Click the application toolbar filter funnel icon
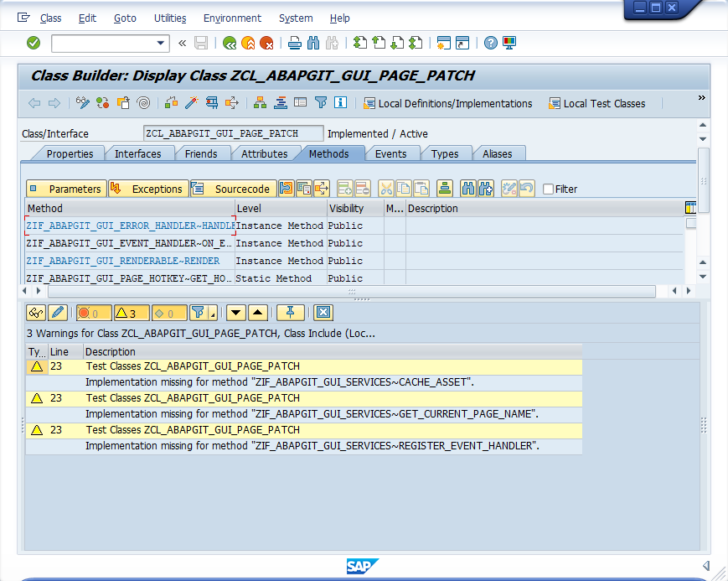The image size is (728, 581). pos(321,103)
